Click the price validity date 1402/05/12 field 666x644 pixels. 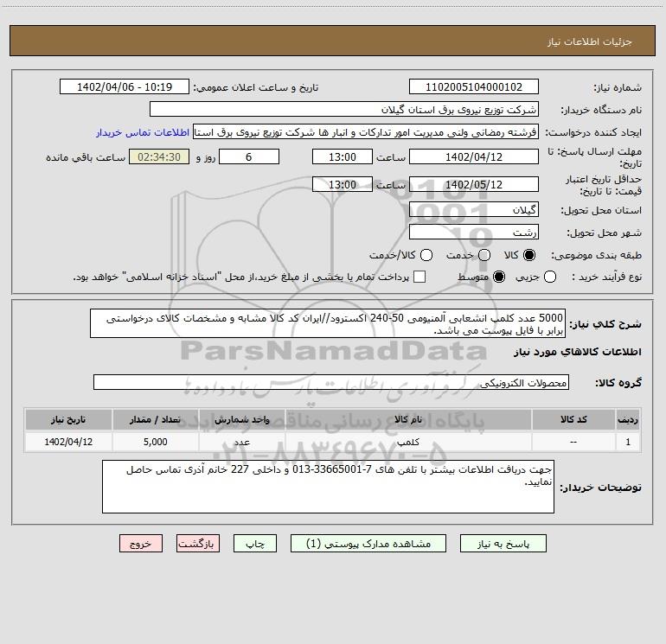(474, 184)
